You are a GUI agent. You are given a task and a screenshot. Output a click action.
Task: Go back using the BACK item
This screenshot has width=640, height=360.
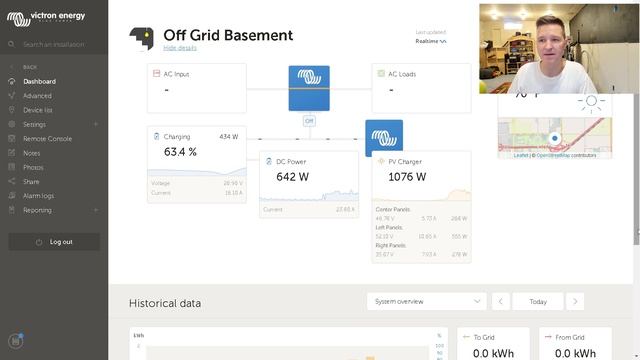click(x=29, y=67)
